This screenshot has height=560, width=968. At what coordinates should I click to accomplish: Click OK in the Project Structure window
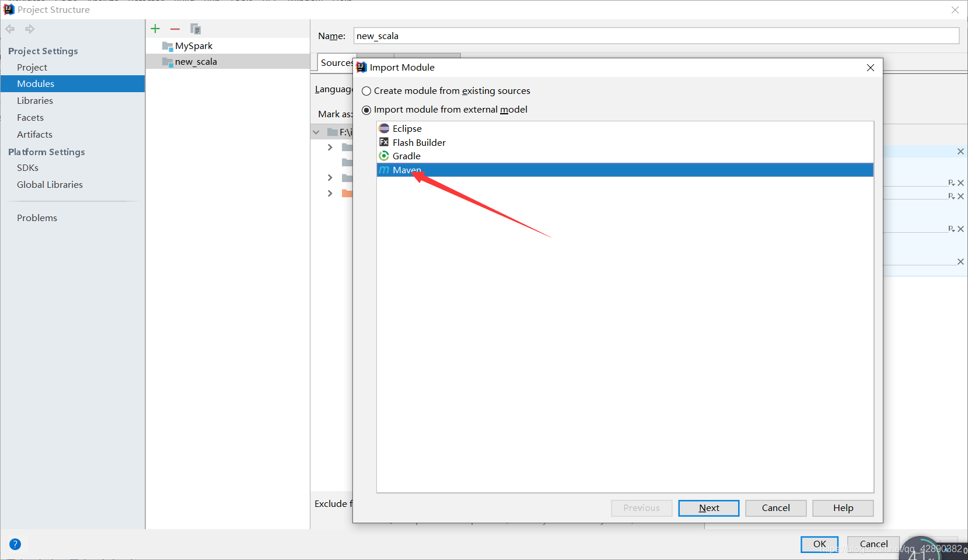820,544
